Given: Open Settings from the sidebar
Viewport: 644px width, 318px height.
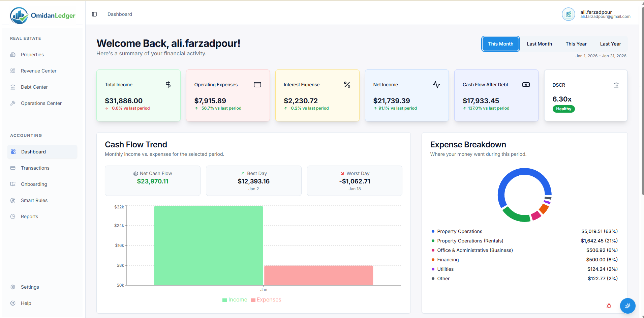Looking at the screenshot, I should pos(30,287).
